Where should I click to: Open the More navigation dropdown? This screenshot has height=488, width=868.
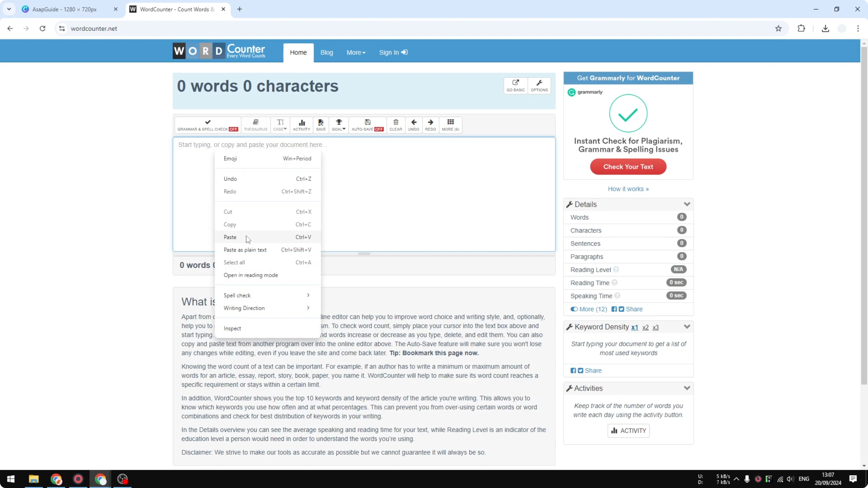[x=356, y=53]
